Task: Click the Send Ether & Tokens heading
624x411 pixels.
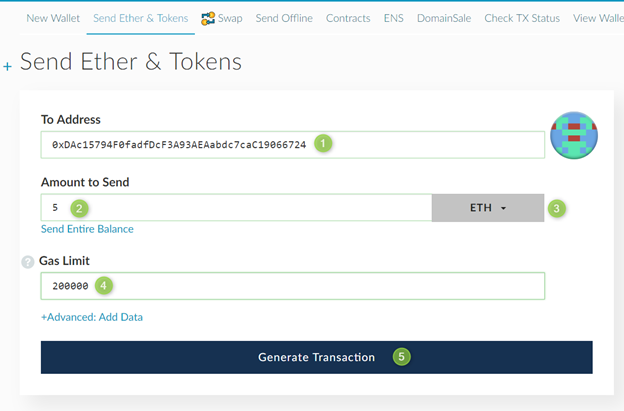Action: (131, 62)
